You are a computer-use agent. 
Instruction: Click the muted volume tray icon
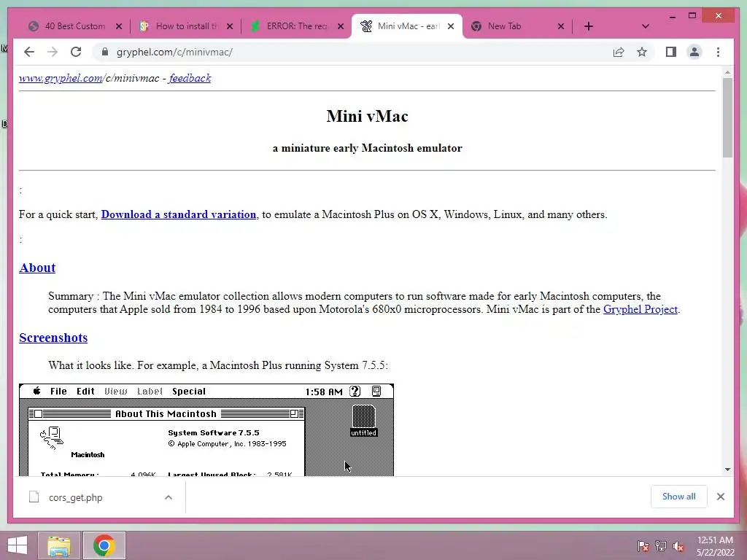point(678,545)
